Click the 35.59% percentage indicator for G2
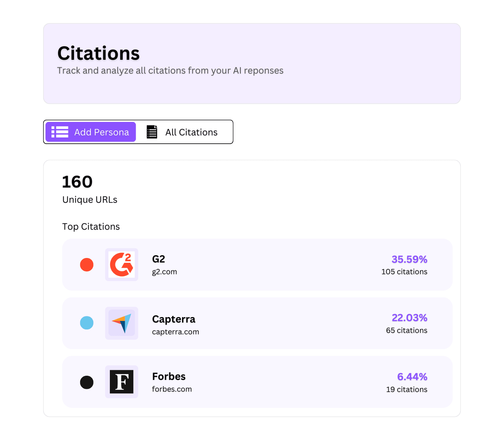The width and height of the screenshot is (504, 431). pos(409,259)
